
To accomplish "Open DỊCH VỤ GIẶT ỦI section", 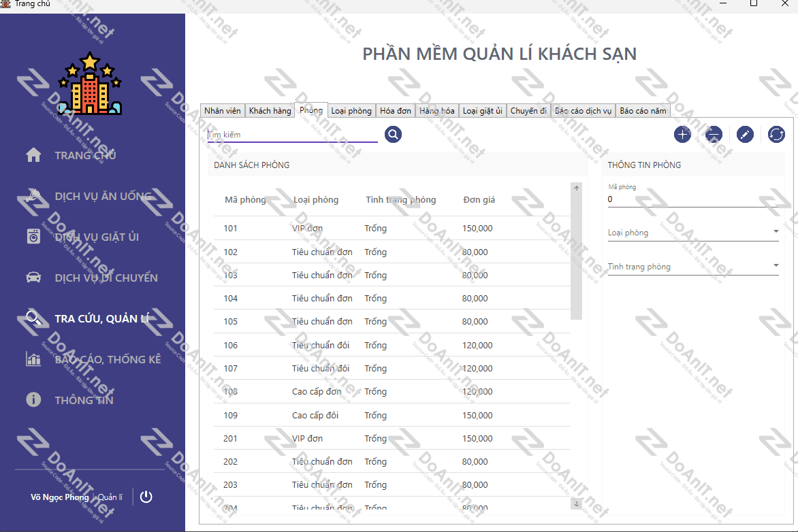I will (x=97, y=237).
